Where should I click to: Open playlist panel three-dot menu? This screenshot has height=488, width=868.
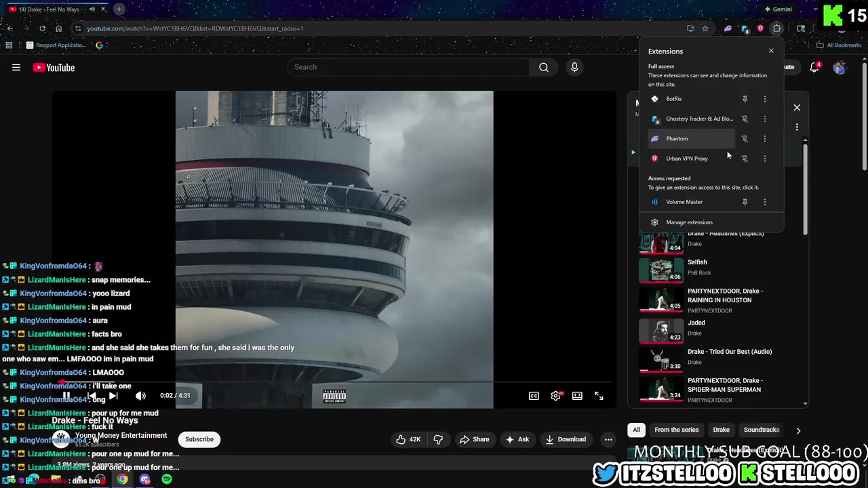pyautogui.click(x=797, y=127)
